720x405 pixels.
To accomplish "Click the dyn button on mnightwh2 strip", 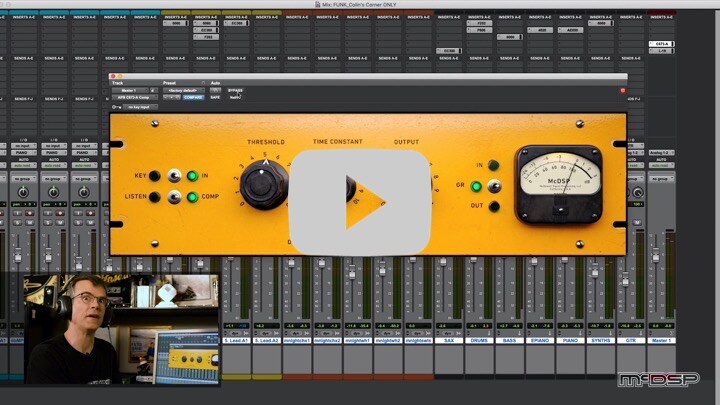I will [388, 333].
